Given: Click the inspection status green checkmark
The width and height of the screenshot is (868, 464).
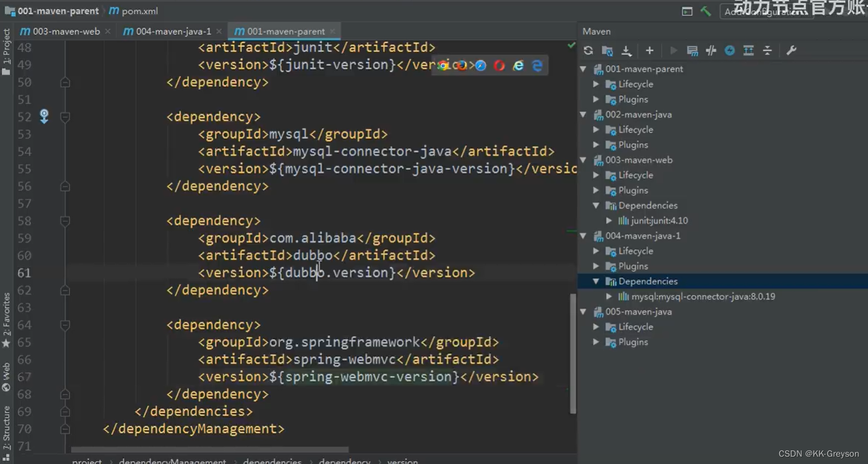Looking at the screenshot, I should pos(572,45).
